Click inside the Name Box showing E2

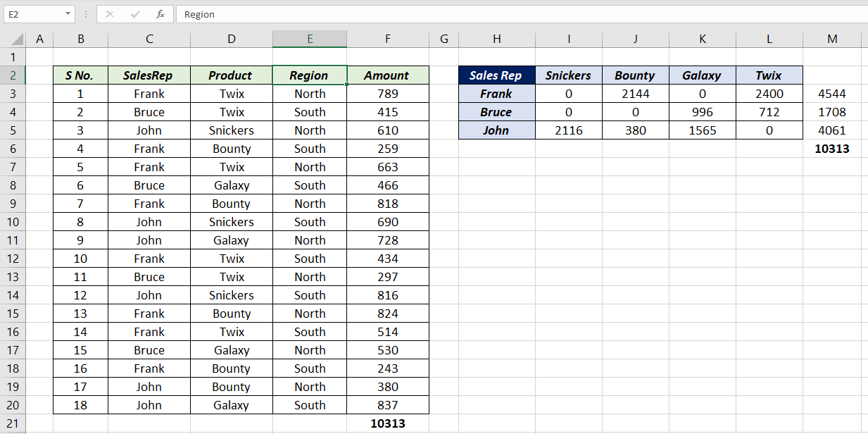pos(32,14)
